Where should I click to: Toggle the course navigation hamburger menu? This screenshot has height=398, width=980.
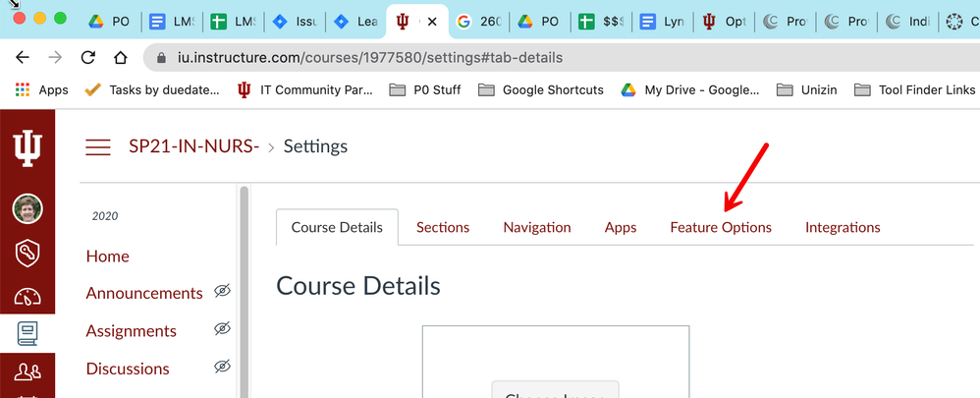98,147
